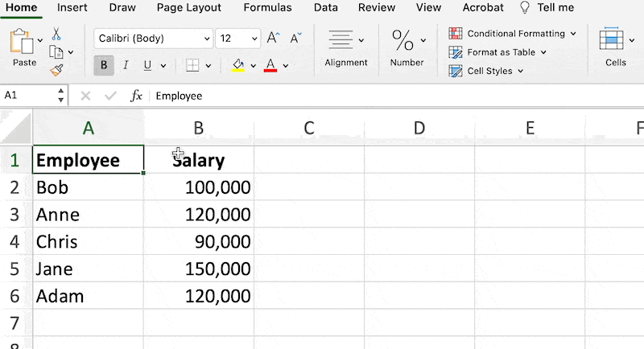The image size is (644, 349).
Task: Select cell with 150,000
Action: pyautogui.click(x=199, y=269)
